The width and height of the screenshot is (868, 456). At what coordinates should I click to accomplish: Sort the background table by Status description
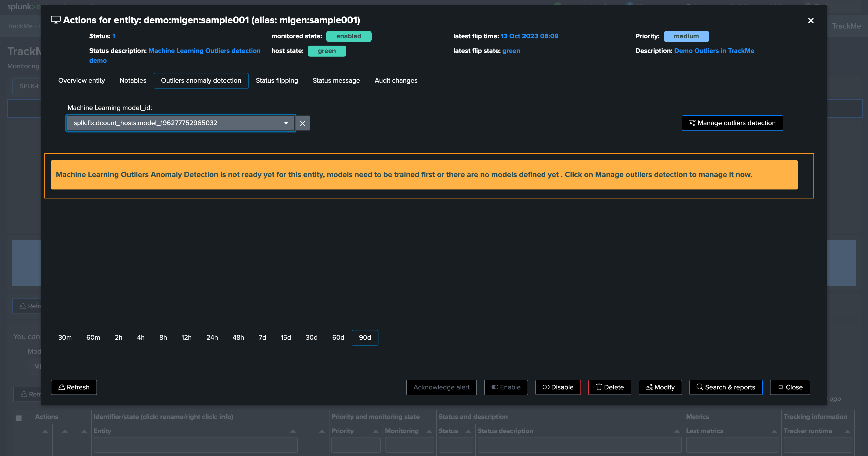pos(579,431)
